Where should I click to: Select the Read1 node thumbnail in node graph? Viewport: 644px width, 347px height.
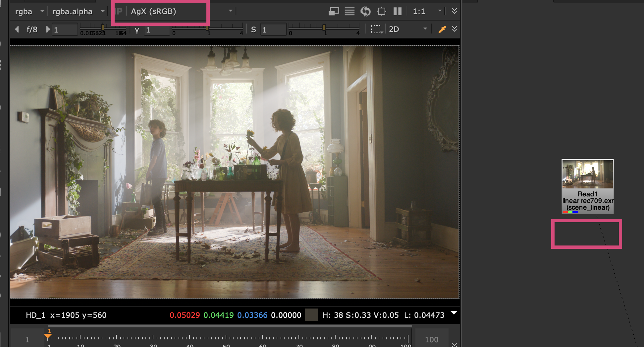tap(588, 174)
